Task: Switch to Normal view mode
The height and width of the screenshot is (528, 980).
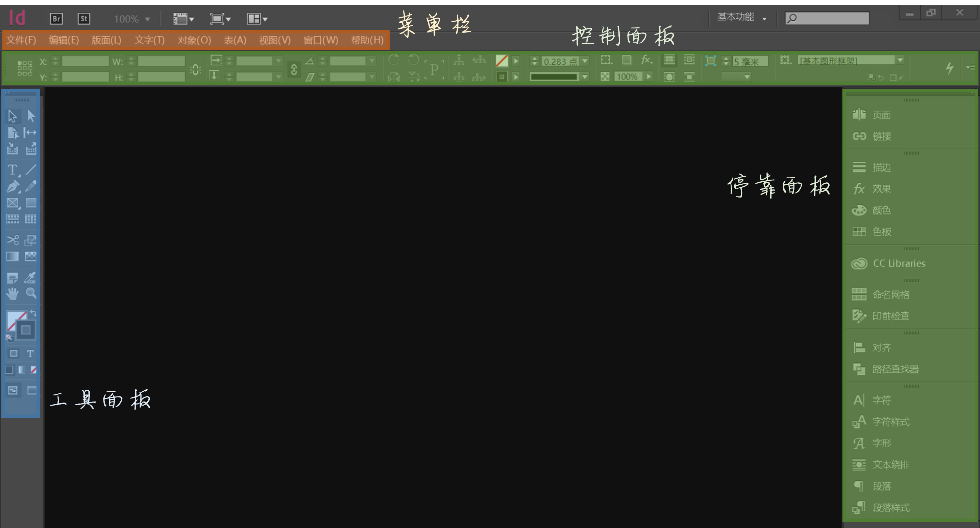Action: point(13,390)
